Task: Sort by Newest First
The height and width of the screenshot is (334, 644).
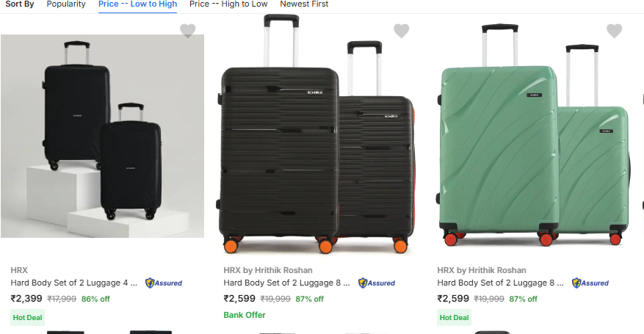Action: [304, 4]
